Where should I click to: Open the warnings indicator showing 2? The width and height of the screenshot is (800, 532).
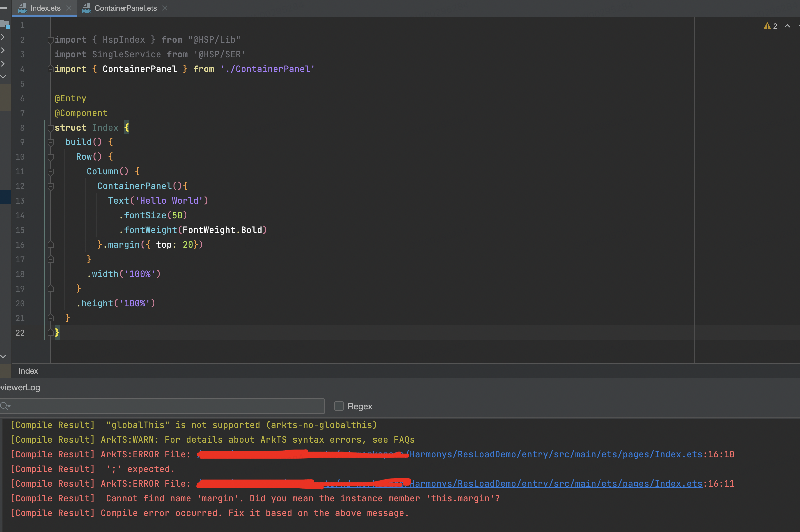click(770, 26)
